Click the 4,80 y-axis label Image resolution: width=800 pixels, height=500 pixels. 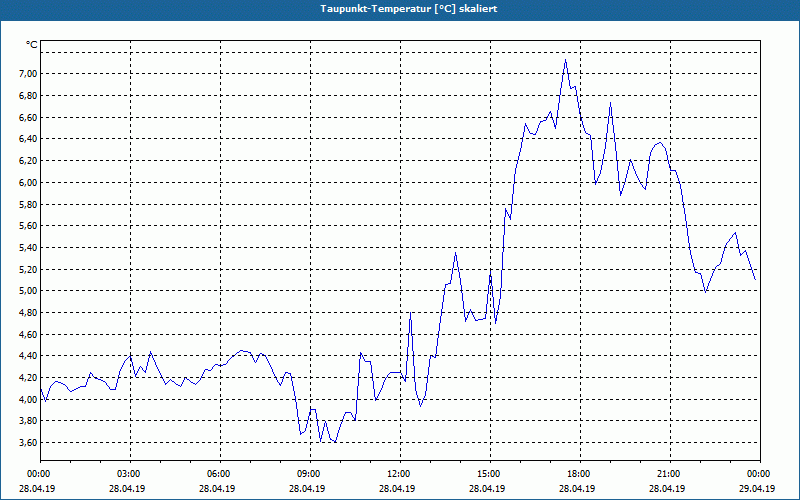(29, 313)
